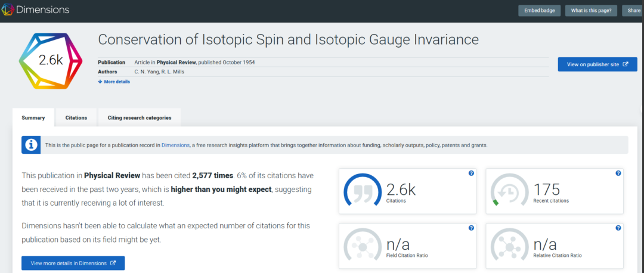Viewport: 644px width, 273px height.
Task: Click help icon on Relative Citation Ratio card
Action: click(x=618, y=228)
